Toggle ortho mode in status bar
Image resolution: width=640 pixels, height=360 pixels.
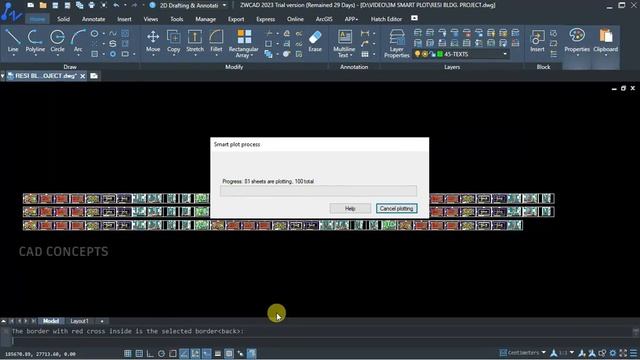click(150, 353)
